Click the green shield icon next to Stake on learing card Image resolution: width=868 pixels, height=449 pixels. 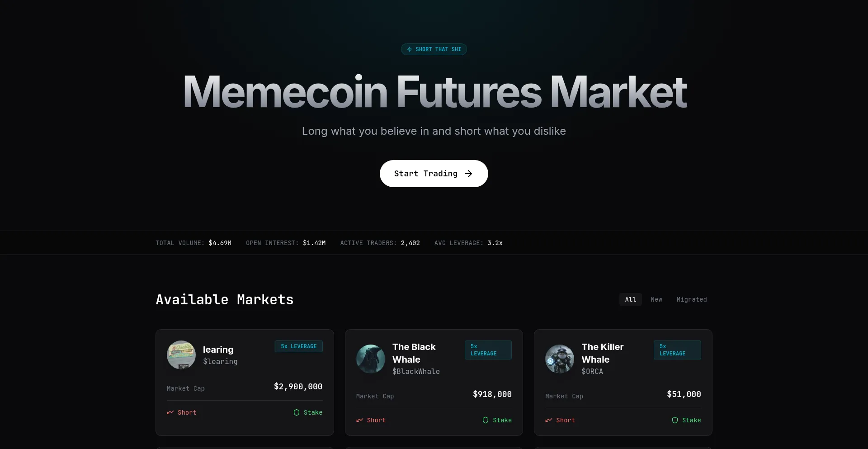tap(297, 412)
